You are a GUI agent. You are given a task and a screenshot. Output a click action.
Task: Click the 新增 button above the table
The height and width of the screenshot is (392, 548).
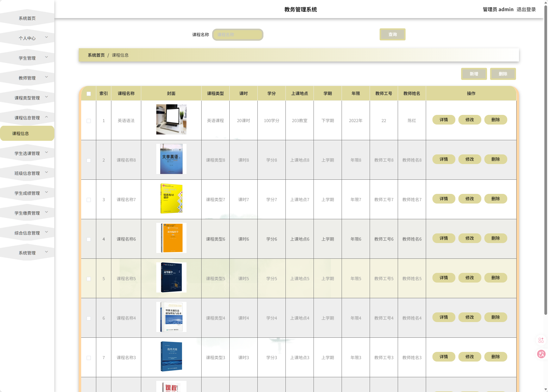click(x=474, y=74)
